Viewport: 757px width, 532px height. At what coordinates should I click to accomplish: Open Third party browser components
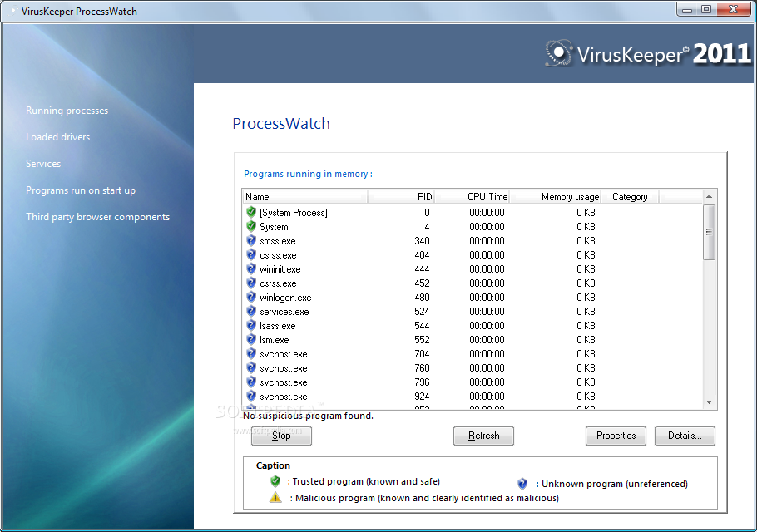(98, 217)
